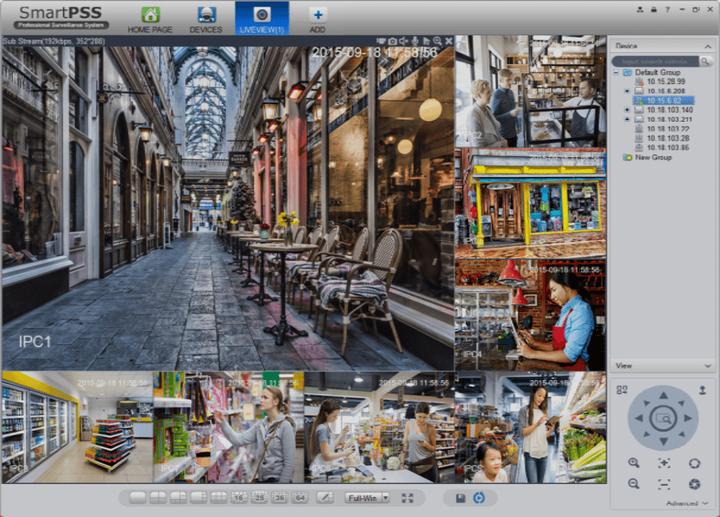Switch to the DEVICES tab
Screen dimensions: 720x517
(x=206, y=19)
